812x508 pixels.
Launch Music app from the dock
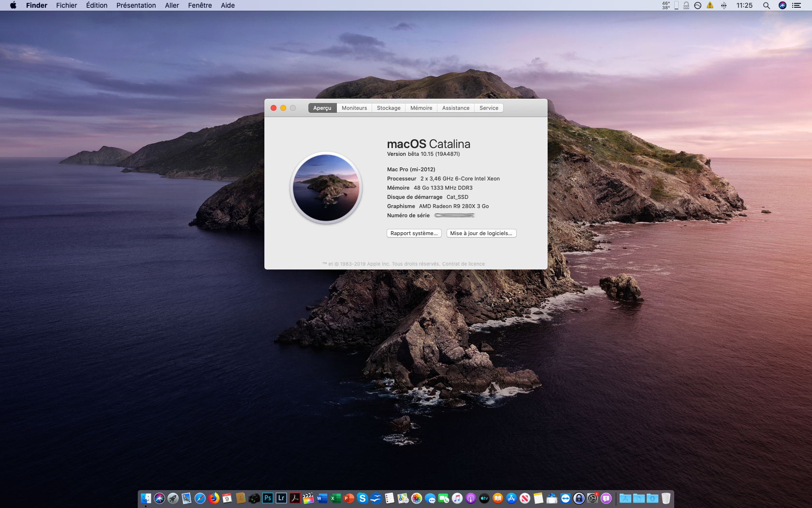coord(457,498)
